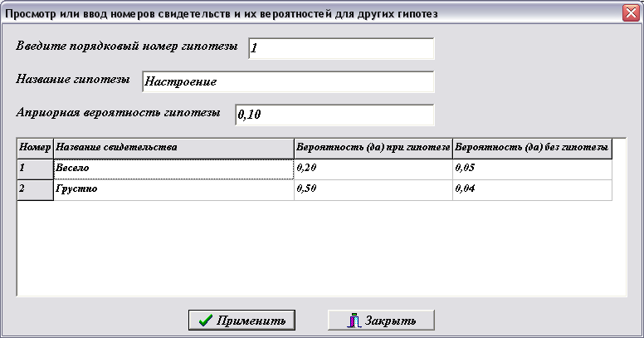
Task: Click the Номер column header
Action: [x=36, y=149]
